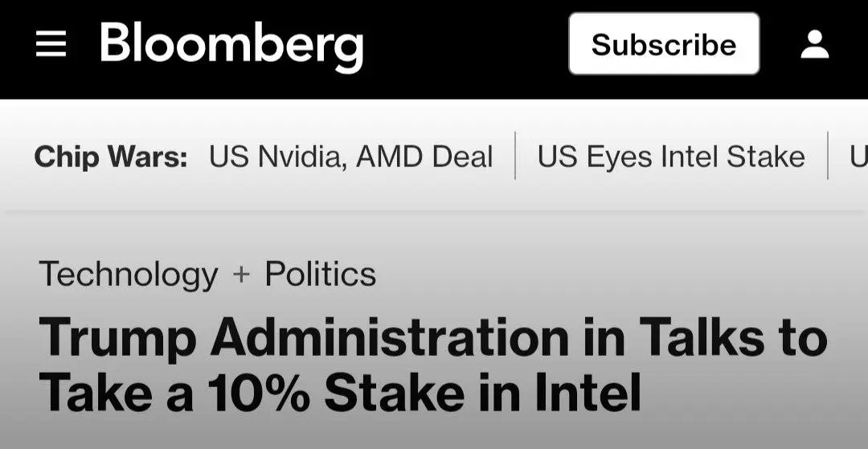Click the word Wars in the Chip Wars label
Screen dimensions: 868x449
[147, 157]
